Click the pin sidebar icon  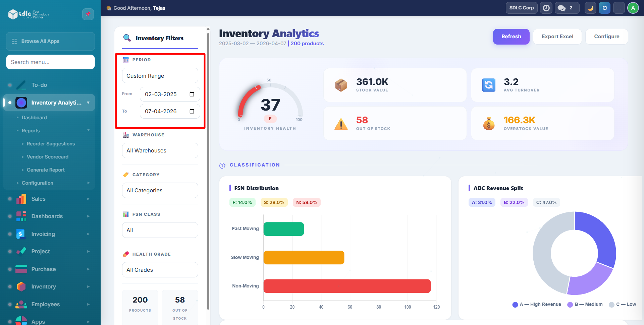pyautogui.click(x=88, y=14)
